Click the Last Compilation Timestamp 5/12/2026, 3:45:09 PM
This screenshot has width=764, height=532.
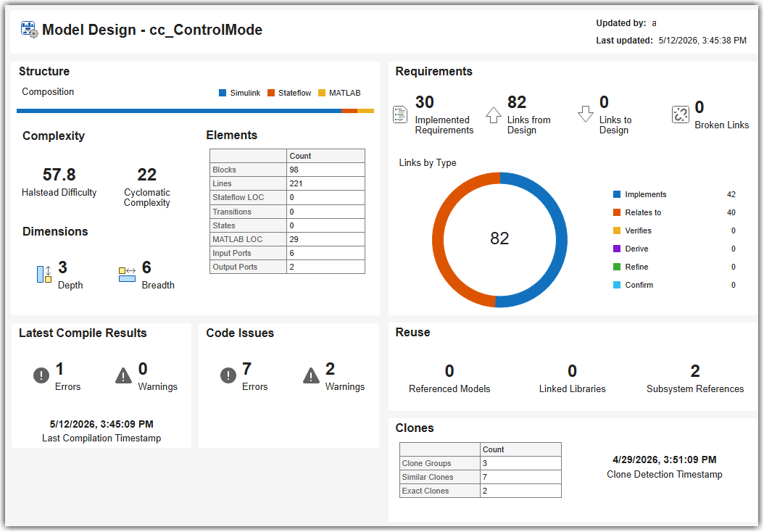pos(101,424)
